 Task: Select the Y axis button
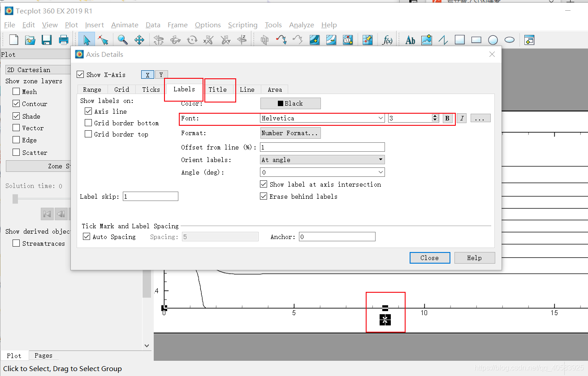161,75
